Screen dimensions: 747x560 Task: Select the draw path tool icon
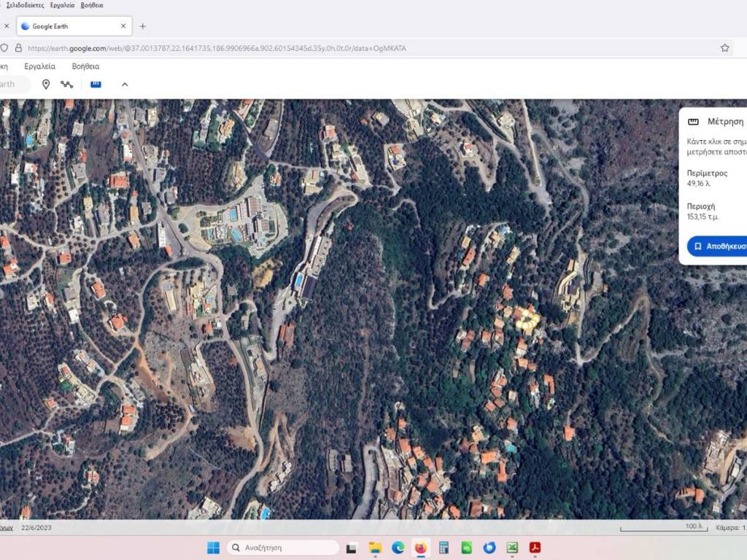coord(67,85)
